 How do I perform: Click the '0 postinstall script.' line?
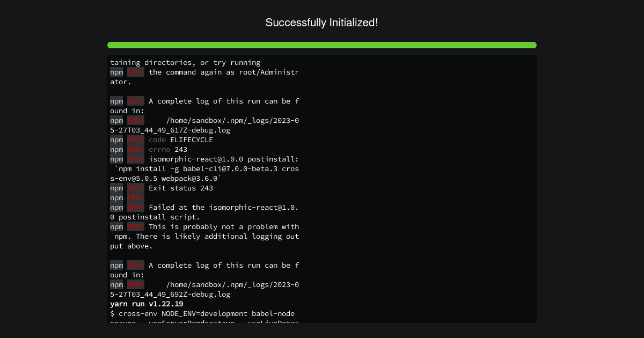[x=155, y=217]
